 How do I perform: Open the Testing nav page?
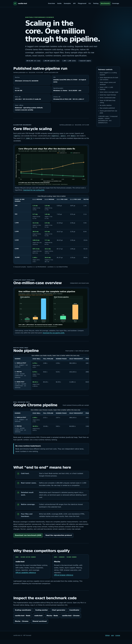pos(96,4)
